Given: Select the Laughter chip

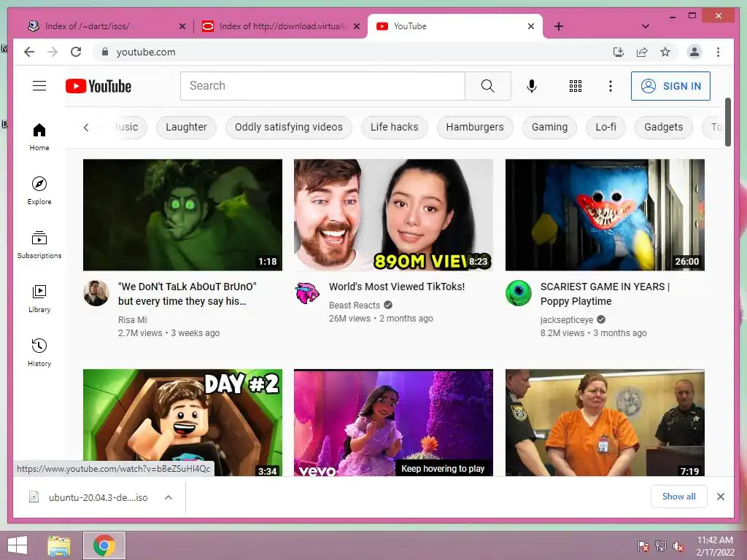Looking at the screenshot, I should [186, 127].
